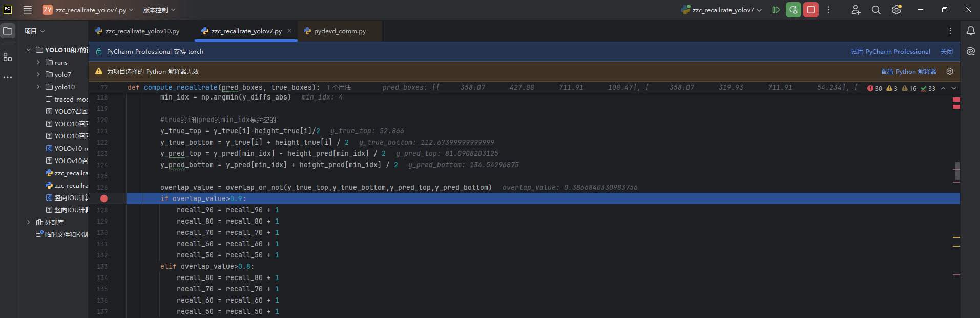Click 关闭 link in Professional banner

pyautogui.click(x=947, y=52)
